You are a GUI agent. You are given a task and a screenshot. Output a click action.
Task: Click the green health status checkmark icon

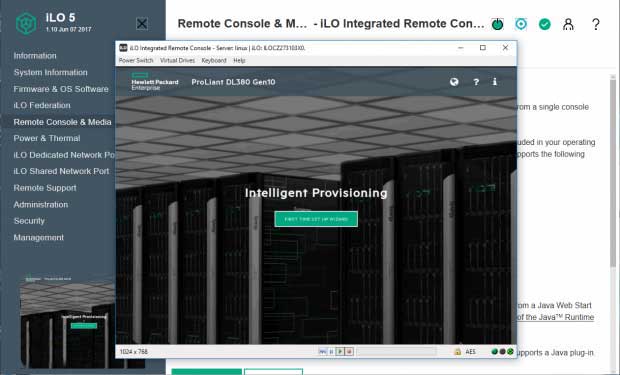(x=545, y=25)
